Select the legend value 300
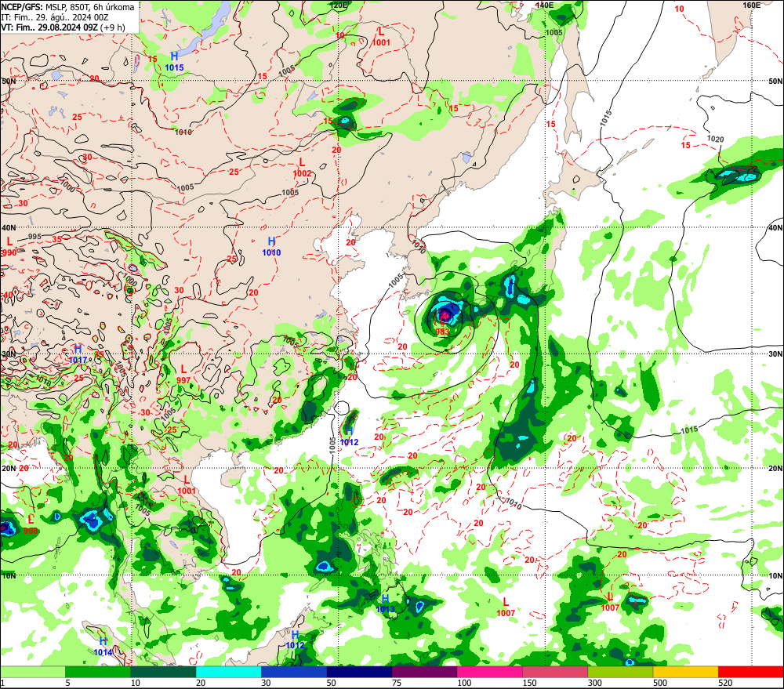Viewport: 784px width, 689px height. point(594,683)
